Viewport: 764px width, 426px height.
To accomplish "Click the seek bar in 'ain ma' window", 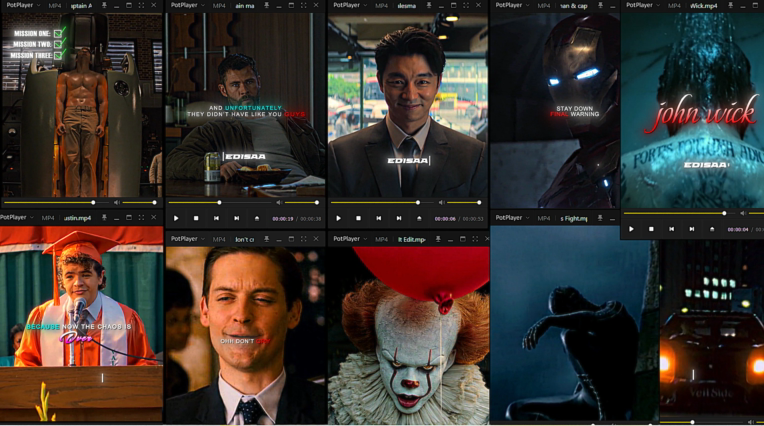I will coord(220,202).
